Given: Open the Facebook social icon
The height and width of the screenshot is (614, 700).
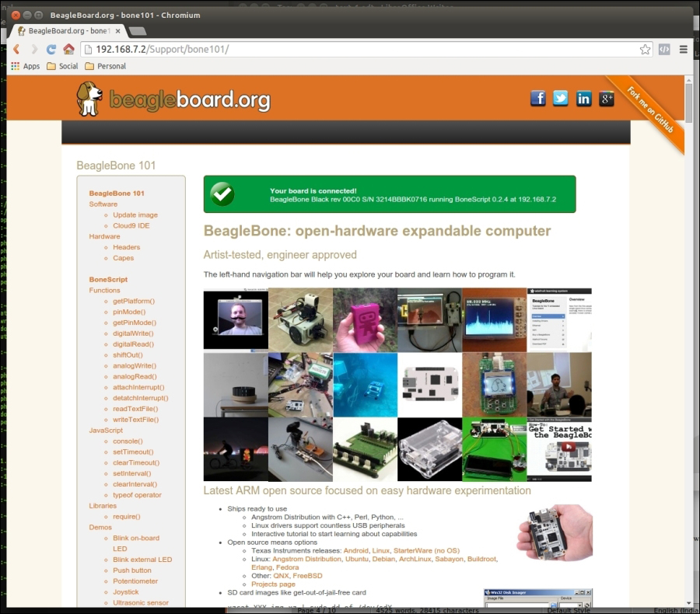Looking at the screenshot, I should (538, 98).
